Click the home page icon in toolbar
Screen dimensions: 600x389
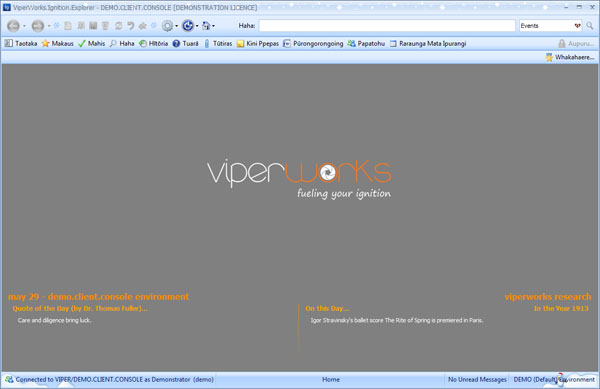206,26
